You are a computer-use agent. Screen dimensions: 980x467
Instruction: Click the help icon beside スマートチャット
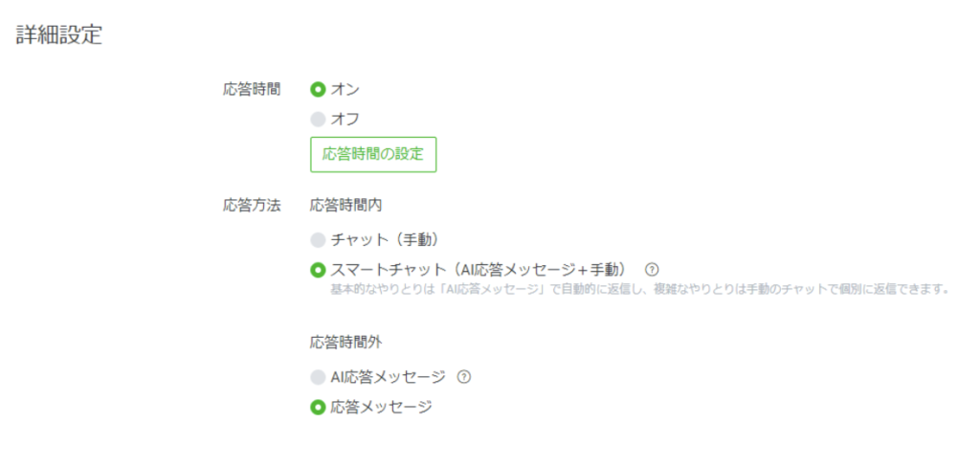click(x=652, y=269)
